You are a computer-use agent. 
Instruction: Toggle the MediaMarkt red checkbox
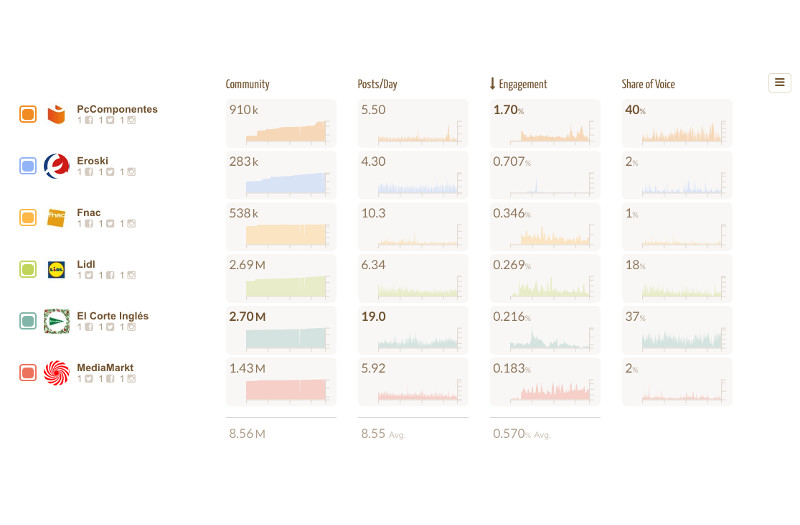28,373
